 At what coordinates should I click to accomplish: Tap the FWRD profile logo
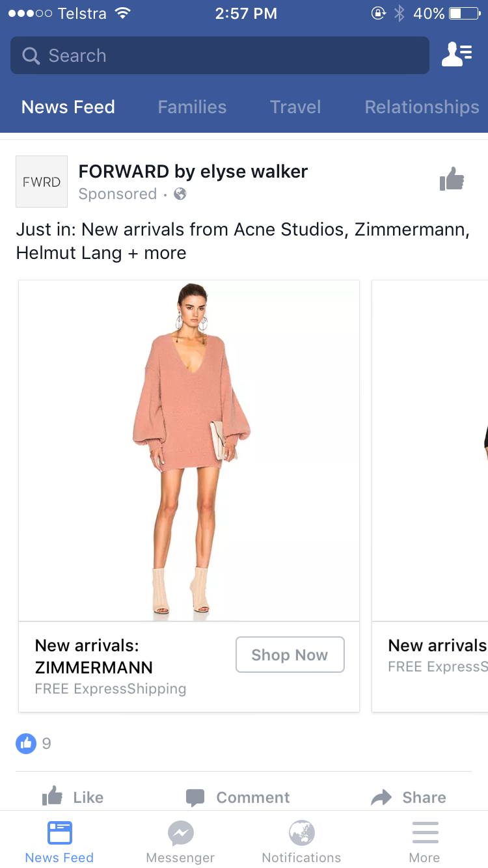coord(42,182)
